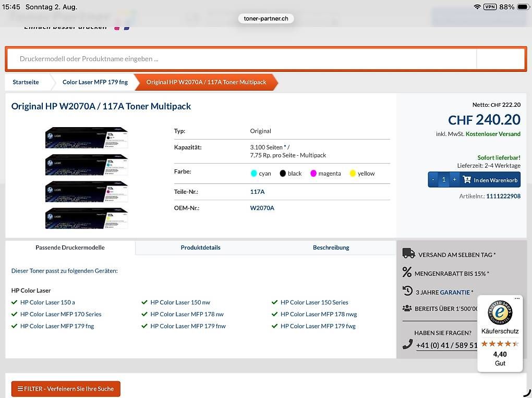Open HP Color Laser MFP 179 fng link
Screen dimensions: 532x398
pyautogui.click(x=57, y=326)
